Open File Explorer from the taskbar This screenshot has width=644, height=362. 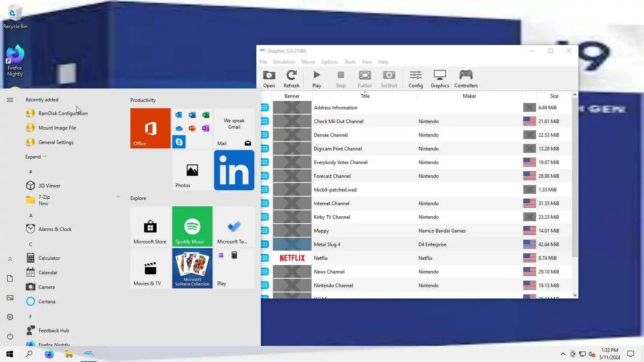click(x=69, y=354)
